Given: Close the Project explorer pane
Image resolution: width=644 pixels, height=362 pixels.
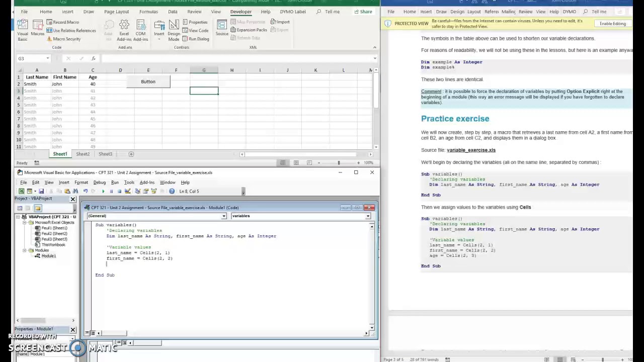Looking at the screenshot, I should (72, 199).
